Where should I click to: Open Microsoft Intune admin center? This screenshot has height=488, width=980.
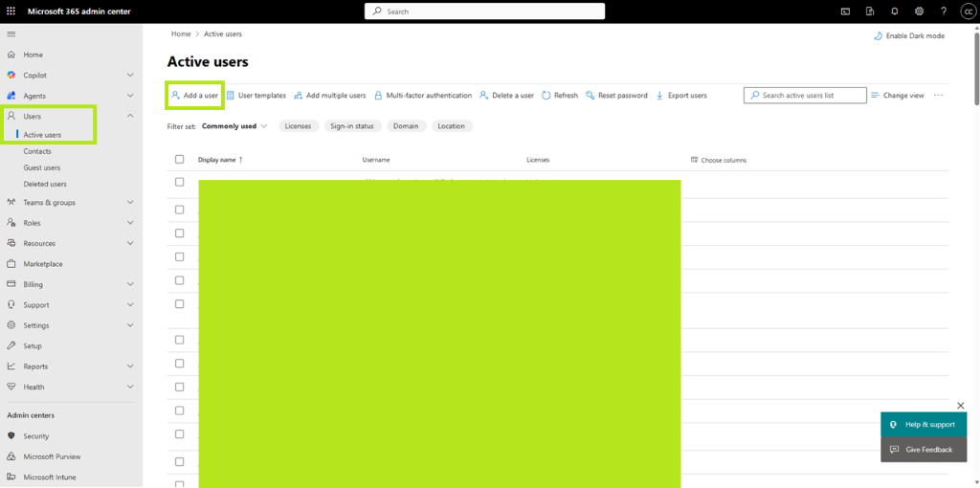50,477
